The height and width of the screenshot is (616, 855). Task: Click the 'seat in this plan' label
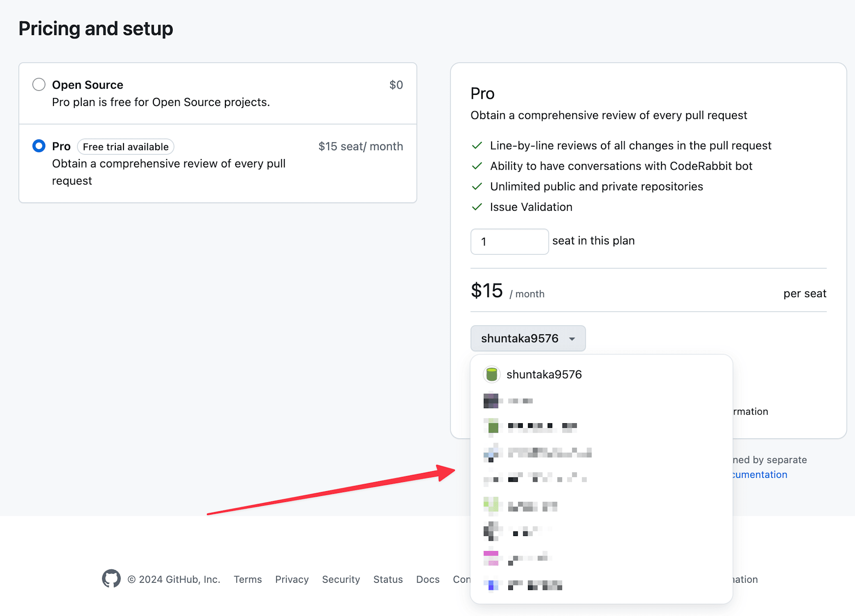point(593,241)
